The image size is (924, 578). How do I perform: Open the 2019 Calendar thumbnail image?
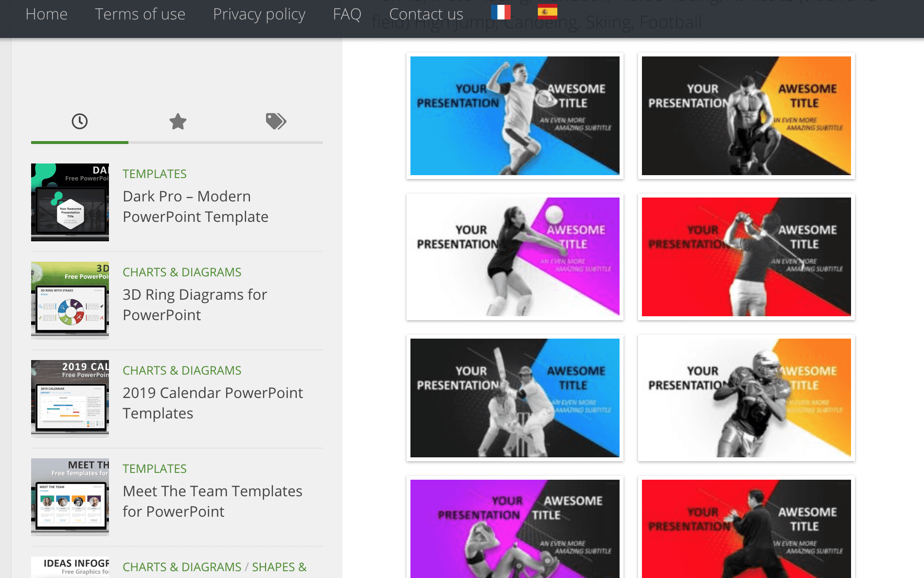[70, 398]
